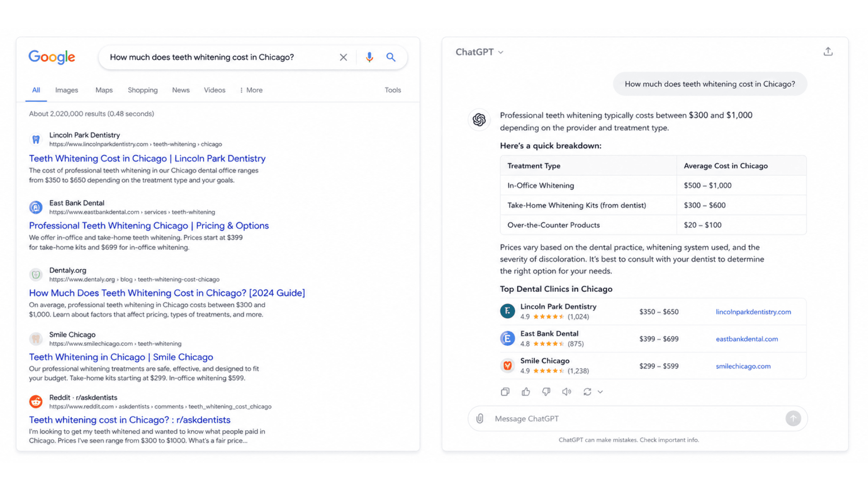The image size is (868, 488).
Task: Switch to the Images tab
Action: click(x=66, y=90)
